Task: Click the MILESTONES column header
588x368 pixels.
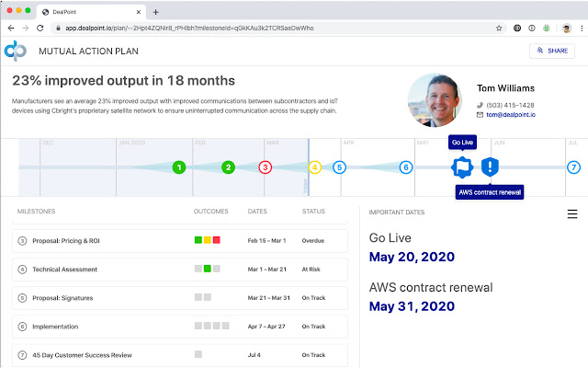Action: point(36,212)
